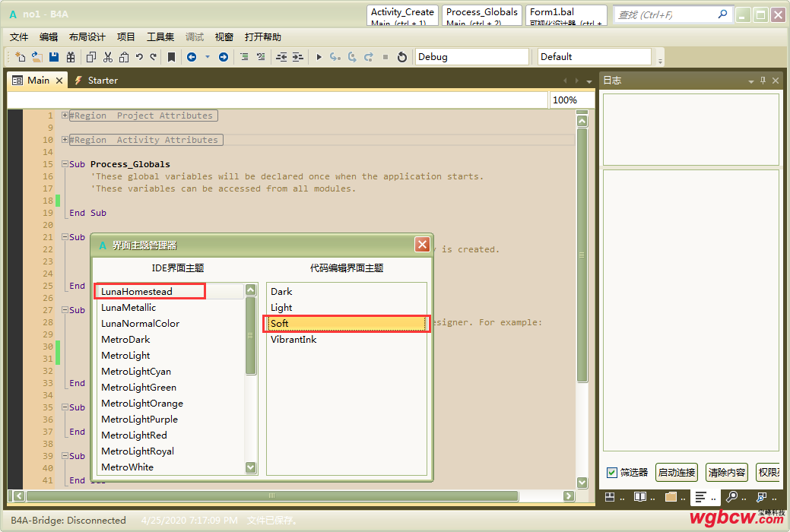Select MetroDark IDE theme
The image size is (790, 532).
(x=170, y=340)
